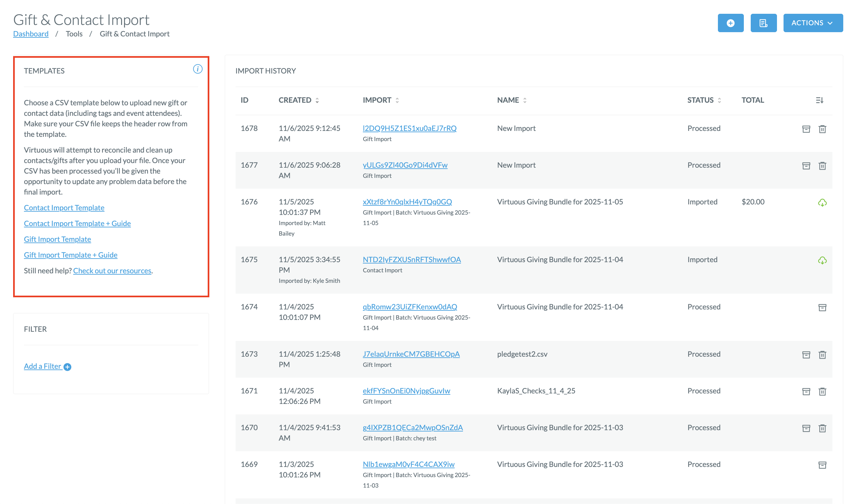
Task: Archive import 1674
Action: point(822,308)
